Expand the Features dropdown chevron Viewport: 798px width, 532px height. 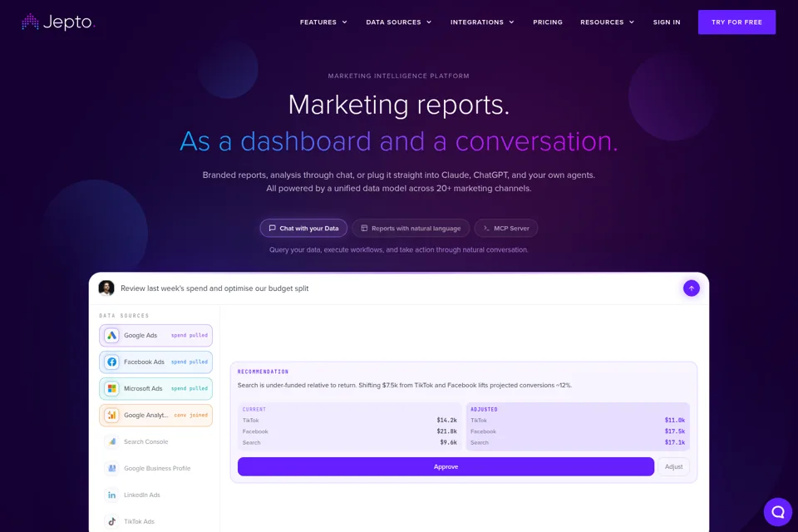tap(344, 22)
